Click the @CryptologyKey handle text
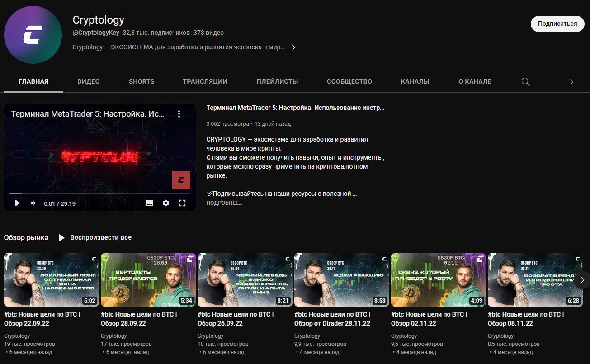 [96, 33]
